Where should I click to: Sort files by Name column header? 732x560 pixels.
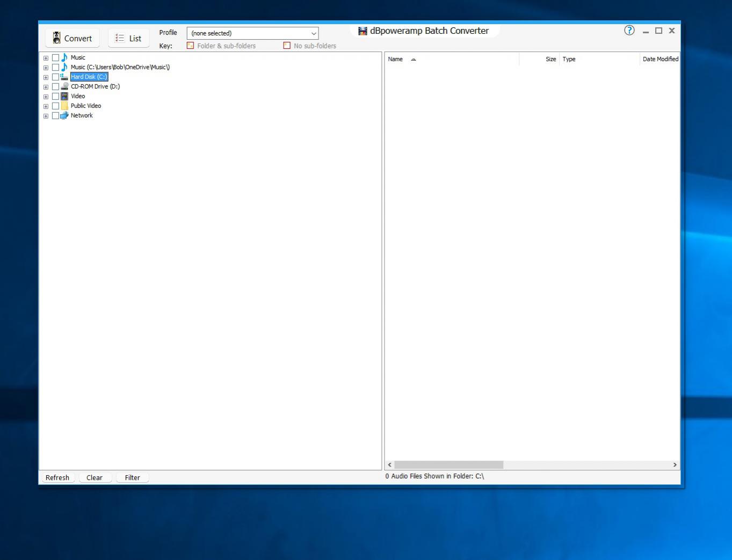(396, 59)
